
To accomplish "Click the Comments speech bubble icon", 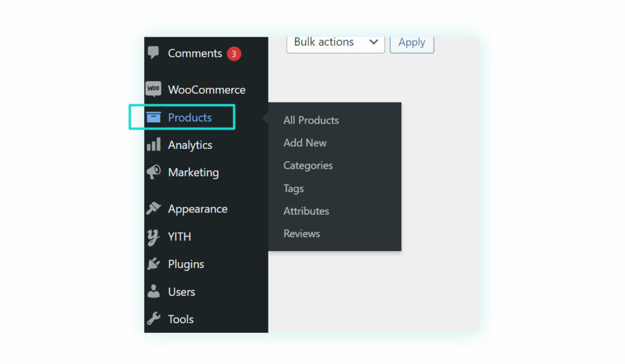I will [153, 52].
